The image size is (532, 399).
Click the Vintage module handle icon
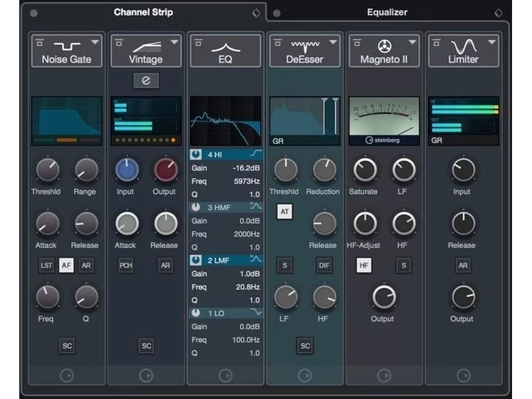coord(119,43)
